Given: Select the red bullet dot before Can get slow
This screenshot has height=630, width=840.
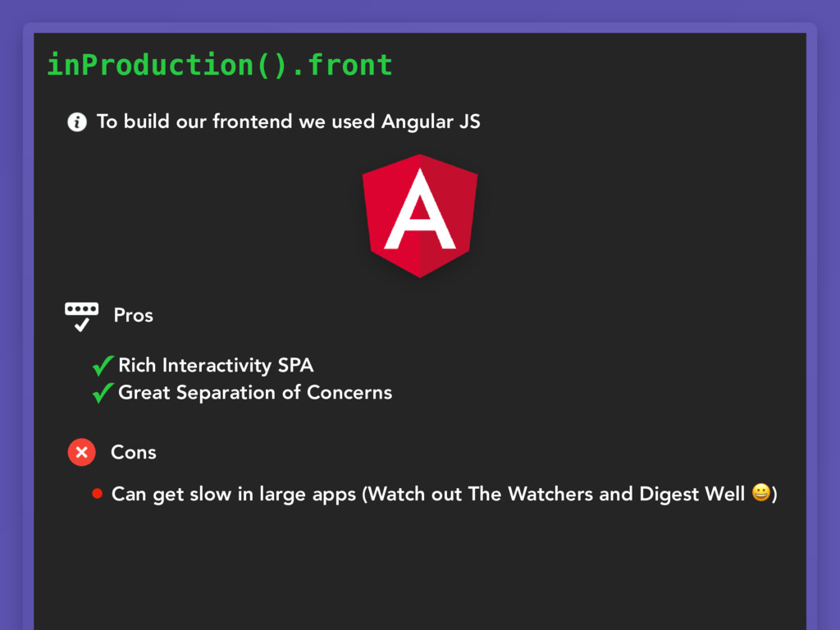Looking at the screenshot, I should 97,493.
